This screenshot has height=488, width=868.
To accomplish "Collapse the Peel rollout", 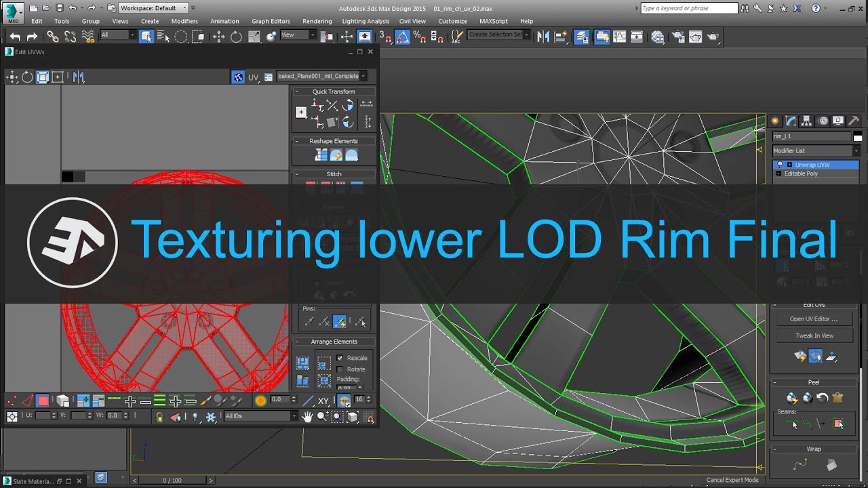I will point(814,382).
